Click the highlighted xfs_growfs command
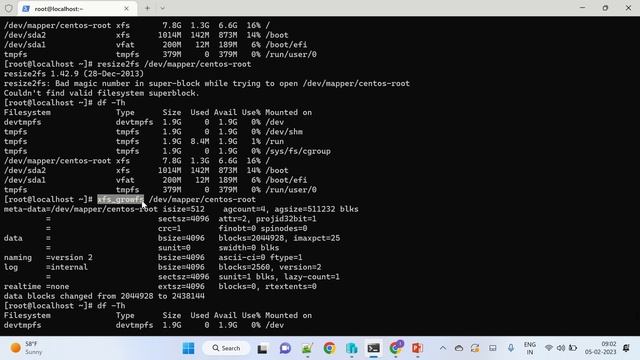This screenshot has width=640, height=360. (120, 199)
